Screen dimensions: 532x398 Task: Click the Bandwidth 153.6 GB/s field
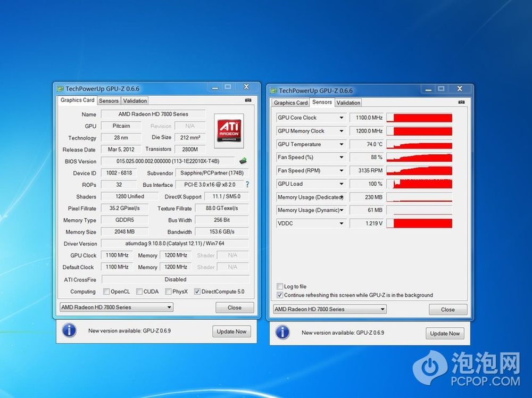point(222,232)
